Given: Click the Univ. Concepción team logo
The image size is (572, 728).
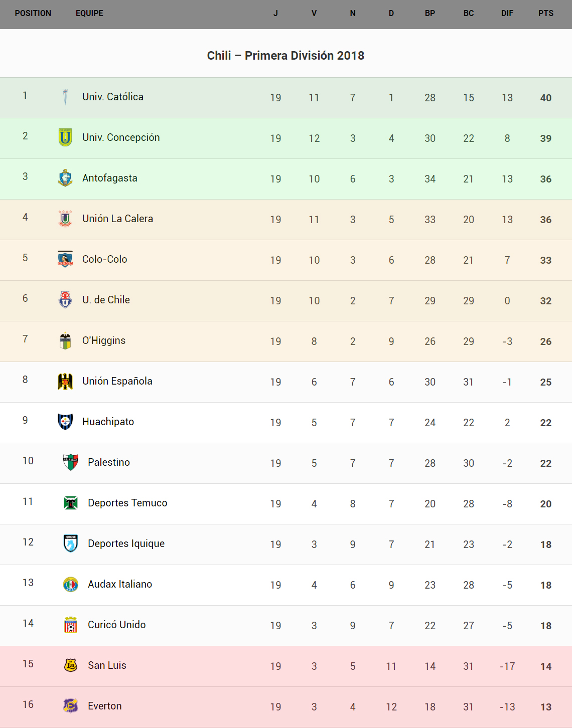Looking at the screenshot, I should coord(65,137).
